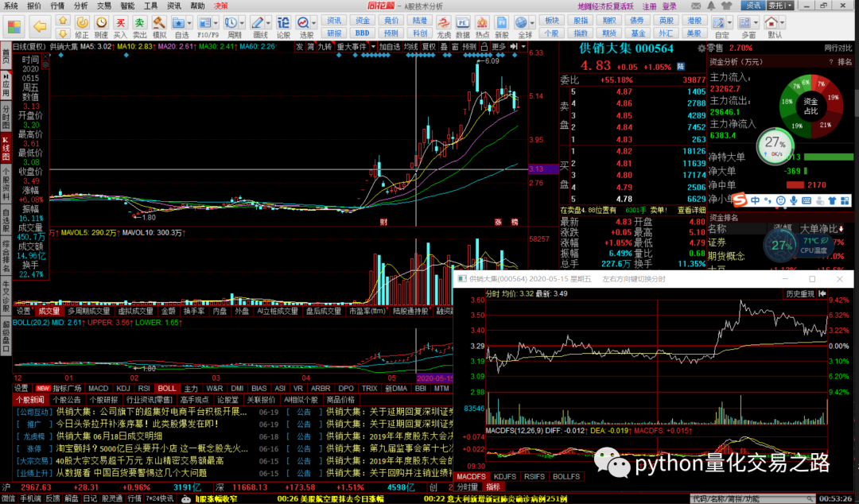The image size is (859, 504).
Task: Open the 供销大集 06月18日成交明细 news item
Action: coord(109,436)
